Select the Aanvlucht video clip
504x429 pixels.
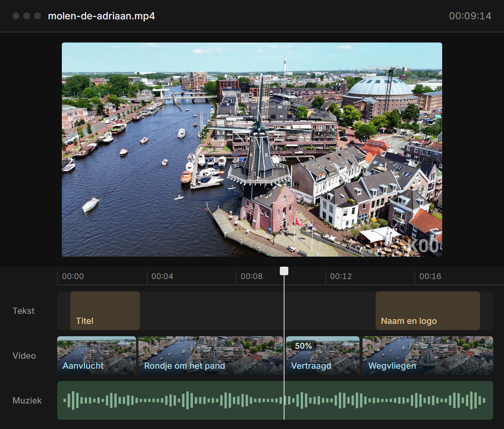click(x=97, y=356)
